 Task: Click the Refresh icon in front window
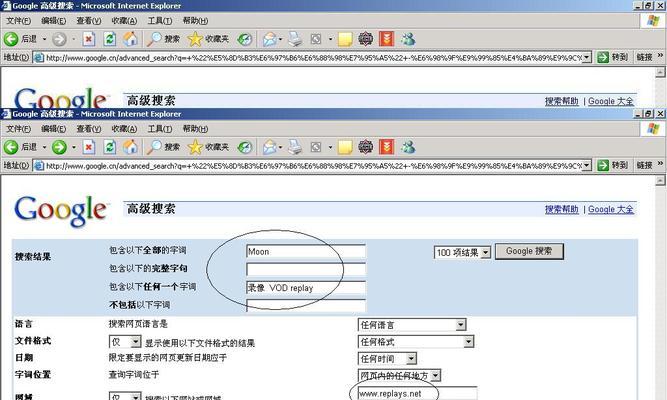[110, 147]
